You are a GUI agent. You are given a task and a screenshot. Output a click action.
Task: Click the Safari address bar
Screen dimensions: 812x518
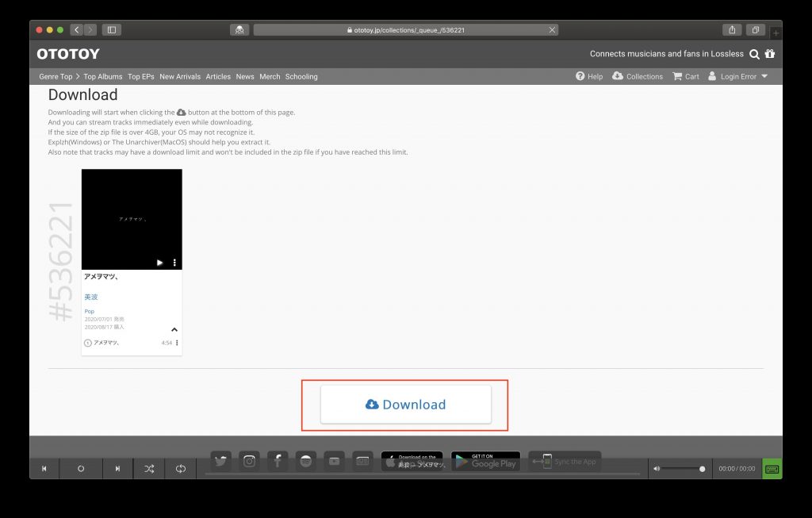coord(405,30)
